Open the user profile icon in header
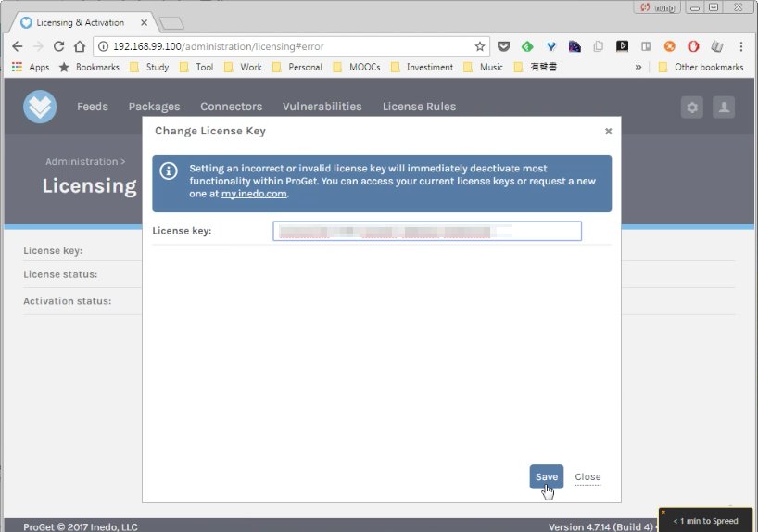The height and width of the screenshot is (532, 758). pos(724,107)
